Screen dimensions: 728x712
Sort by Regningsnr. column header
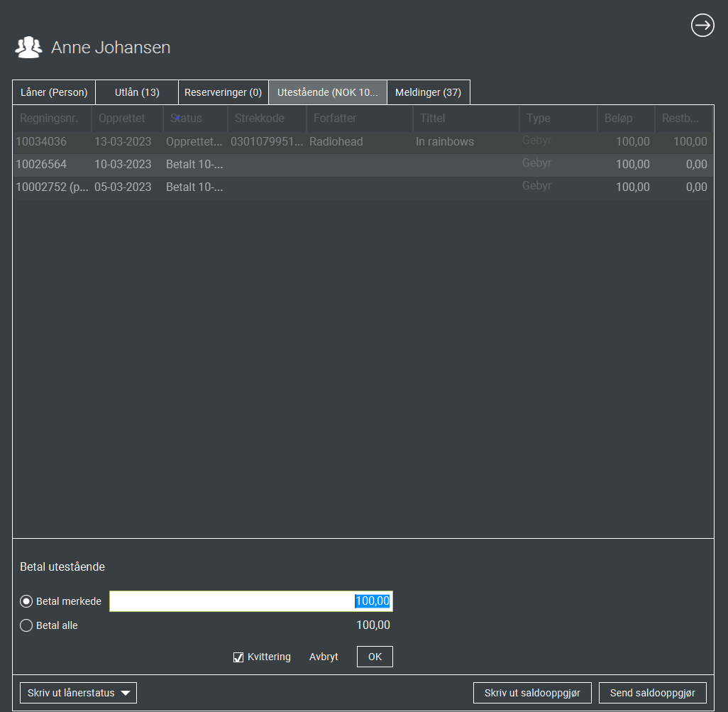(52, 119)
